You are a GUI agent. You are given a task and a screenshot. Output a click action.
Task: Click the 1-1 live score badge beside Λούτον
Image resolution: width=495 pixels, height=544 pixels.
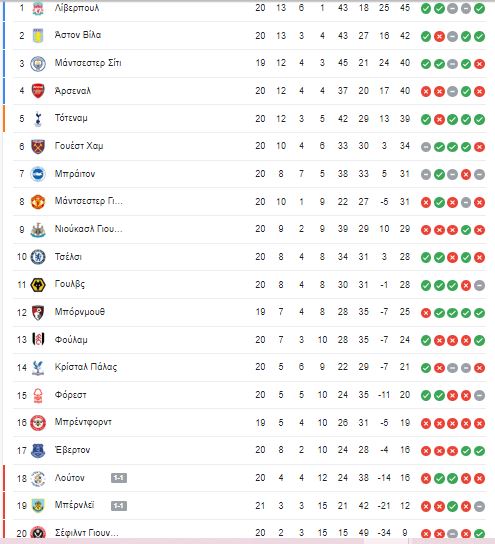coord(119,478)
